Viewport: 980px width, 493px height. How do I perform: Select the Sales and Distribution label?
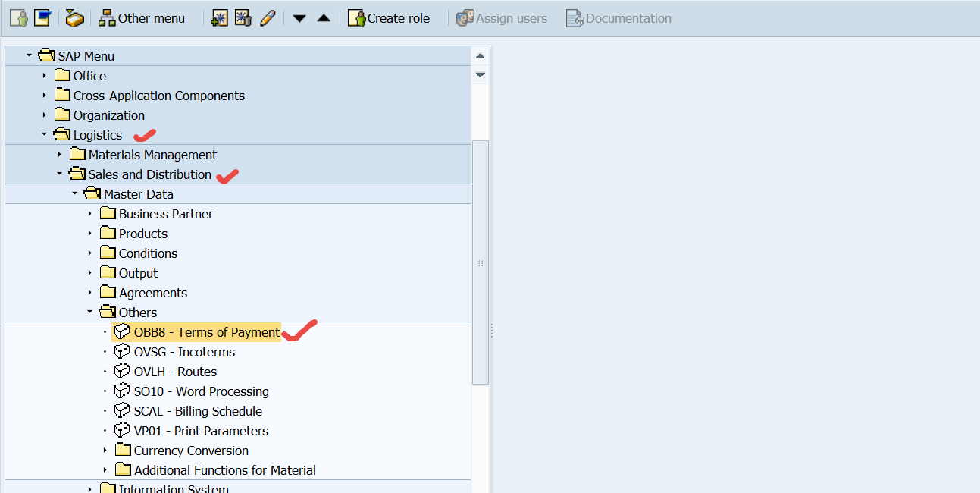[x=150, y=174]
